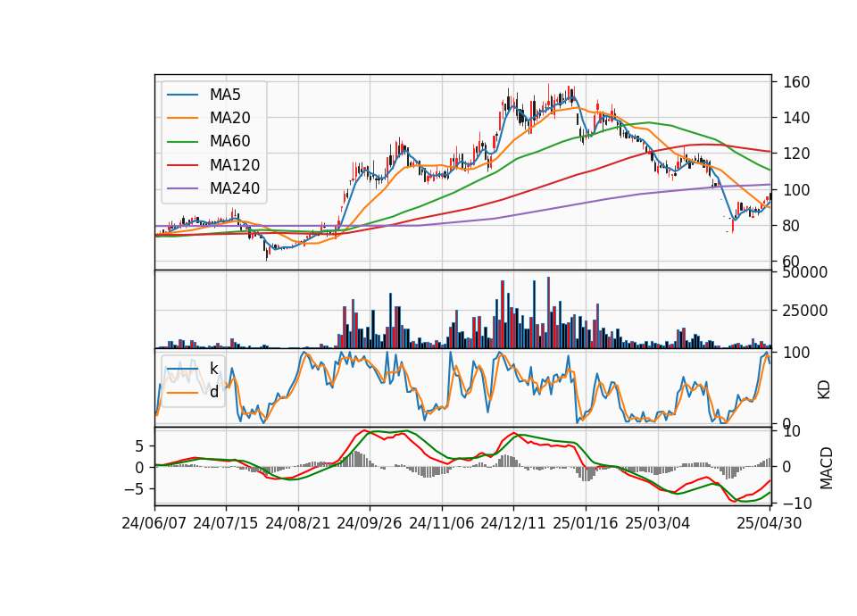
Task: Click the d legend label in KD panel
Action: coord(214,392)
